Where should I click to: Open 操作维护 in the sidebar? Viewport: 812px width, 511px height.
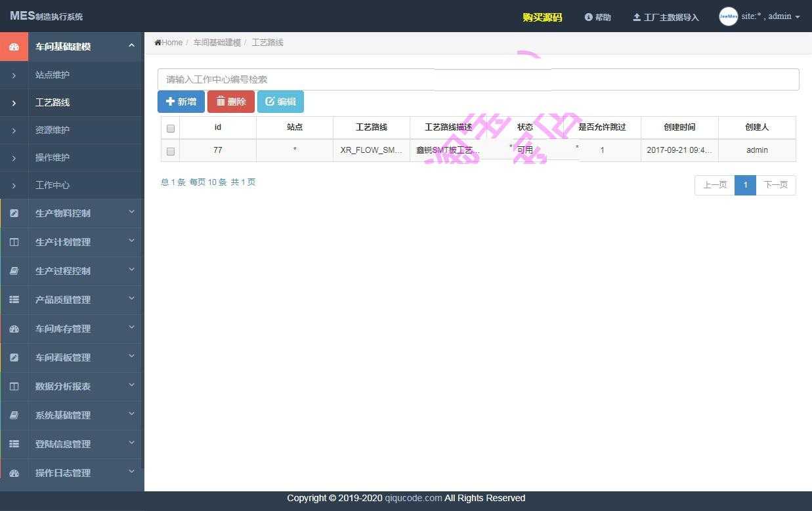click(53, 157)
